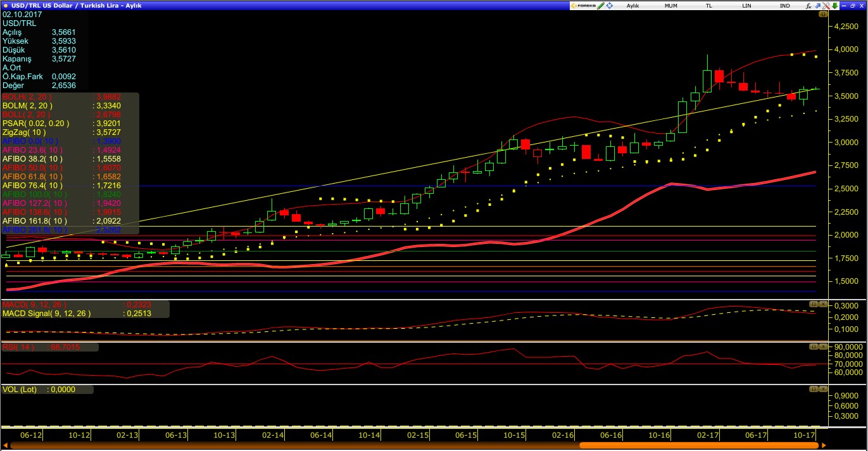Viewport: 868px width, 451px height.
Task: Click the green download arrow icon
Action: click(x=835, y=5)
